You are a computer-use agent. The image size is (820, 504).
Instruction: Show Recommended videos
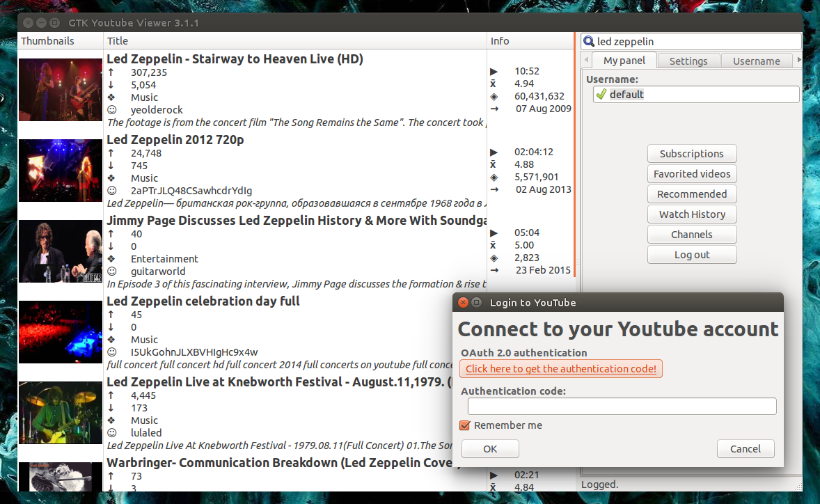[x=692, y=194]
